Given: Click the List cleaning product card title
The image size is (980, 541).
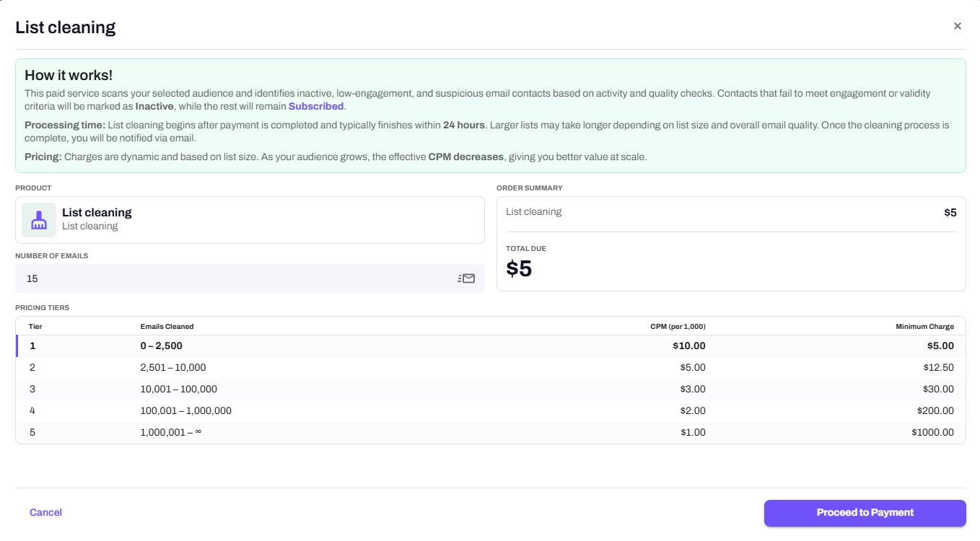Looking at the screenshot, I should (97, 213).
